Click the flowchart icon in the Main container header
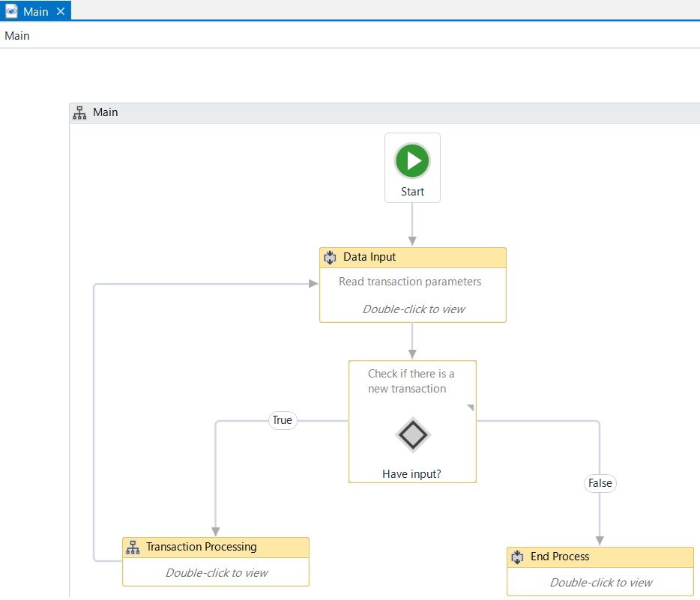This screenshot has height=600, width=700. coord(80,112)
